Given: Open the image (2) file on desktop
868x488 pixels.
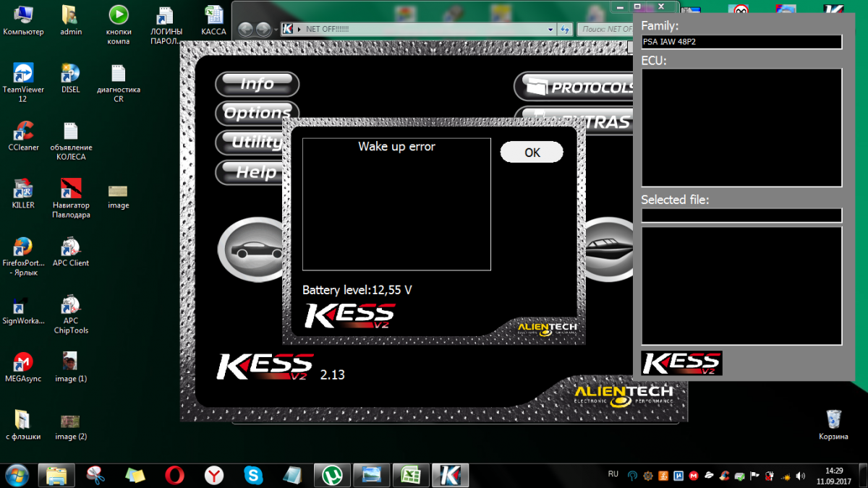Looking at the screenshot, I should pos(71,425).
